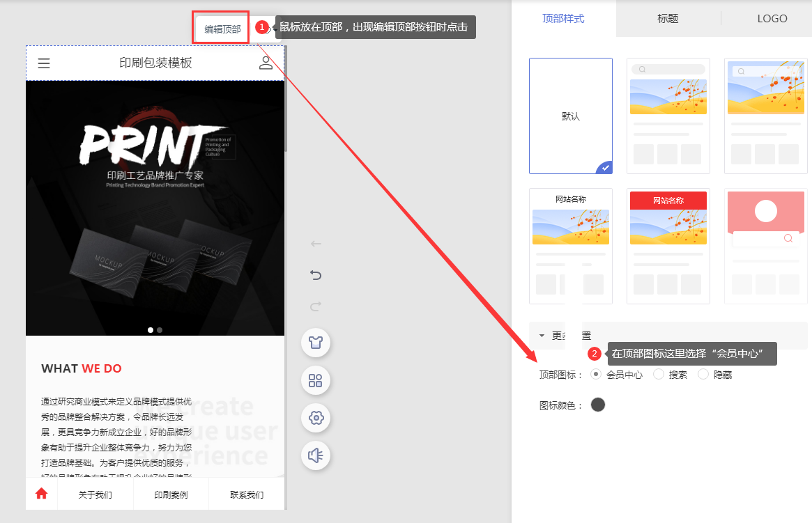Tap the red home icon in bottom nav

[x=42, y=494]
